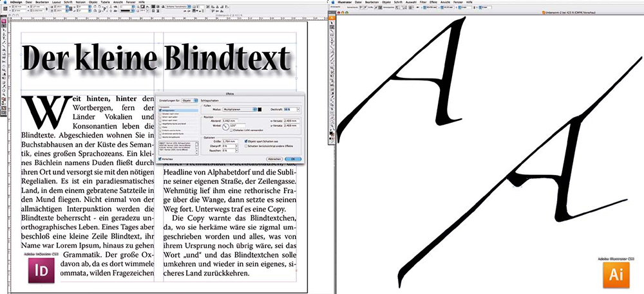Open the Modus Multiplizieren dropdown
This screenshot has height=294, width=644.
pos(240,109)
